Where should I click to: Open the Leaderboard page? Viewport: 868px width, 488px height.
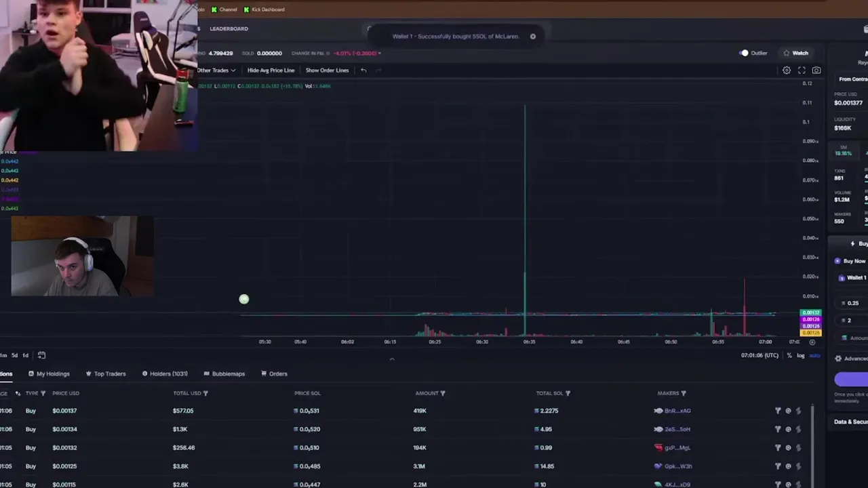[x=229, y=28]
